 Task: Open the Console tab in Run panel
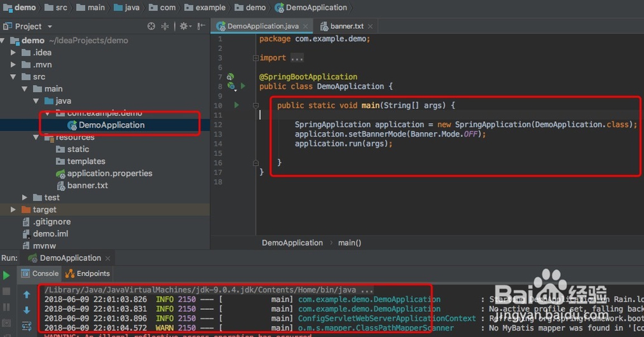40,274
